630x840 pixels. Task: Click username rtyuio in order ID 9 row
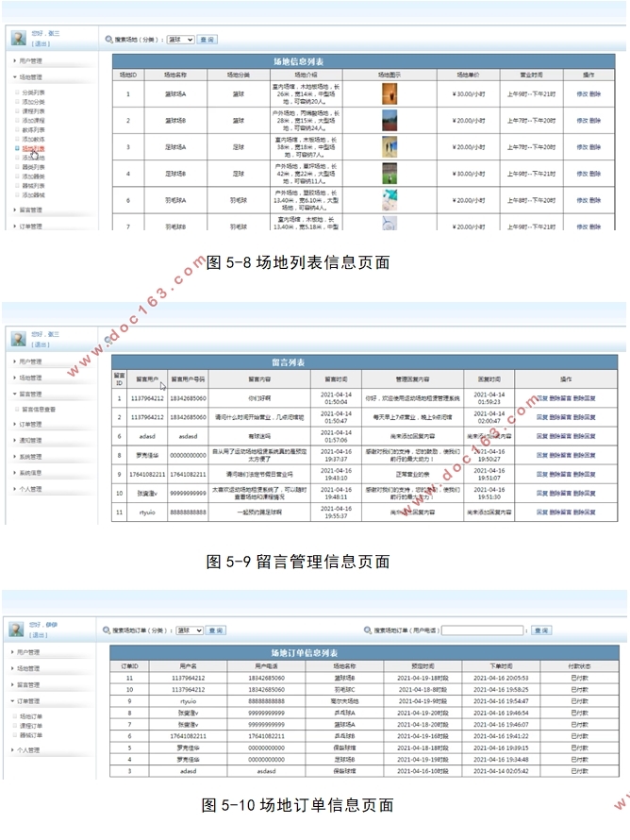click(188, 701)
